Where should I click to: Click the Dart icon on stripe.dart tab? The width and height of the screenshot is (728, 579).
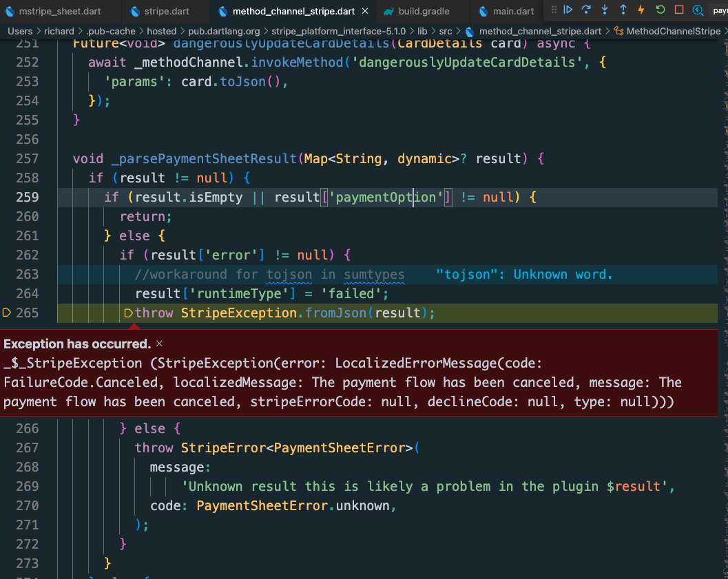(x=135, y=12)
